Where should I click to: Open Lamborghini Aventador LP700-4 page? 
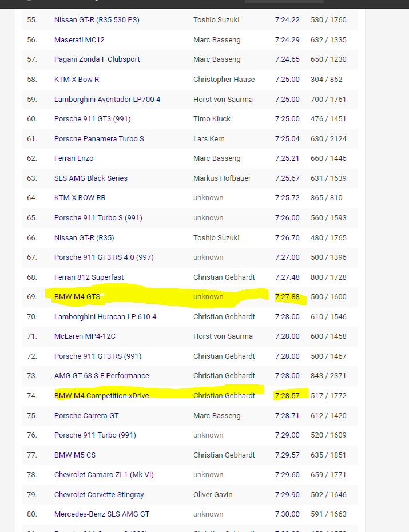pyautogui.click(x=107, y=100)
